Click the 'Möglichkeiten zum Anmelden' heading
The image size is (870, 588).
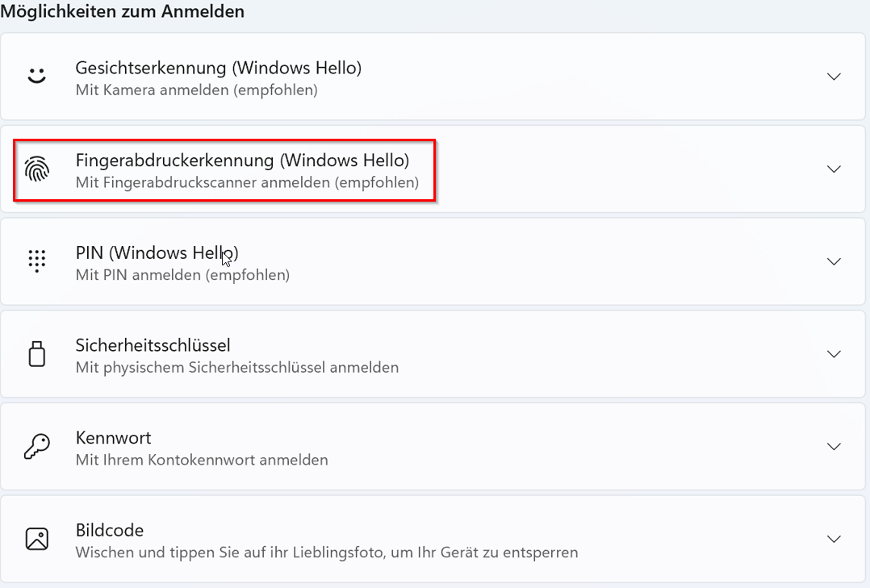pyautogui.click(x=123, y=11)
